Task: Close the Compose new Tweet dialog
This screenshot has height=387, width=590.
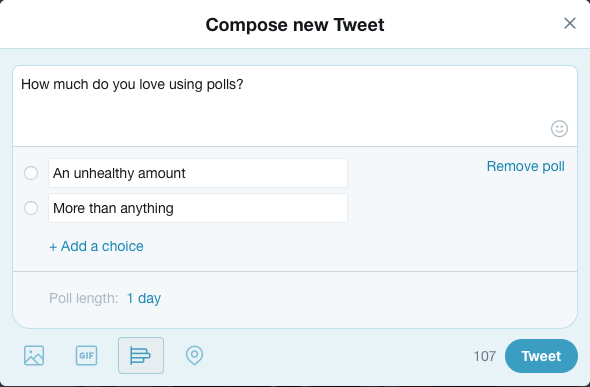Action: pyautogui.click(x=570, y=23)
